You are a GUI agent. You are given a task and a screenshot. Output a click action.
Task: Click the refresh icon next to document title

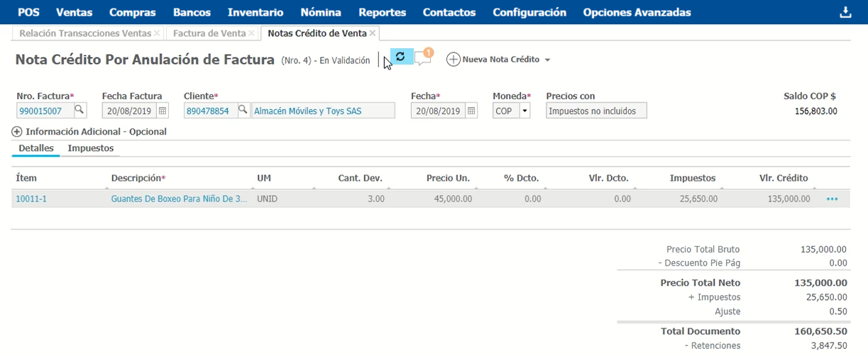[400, 57]
